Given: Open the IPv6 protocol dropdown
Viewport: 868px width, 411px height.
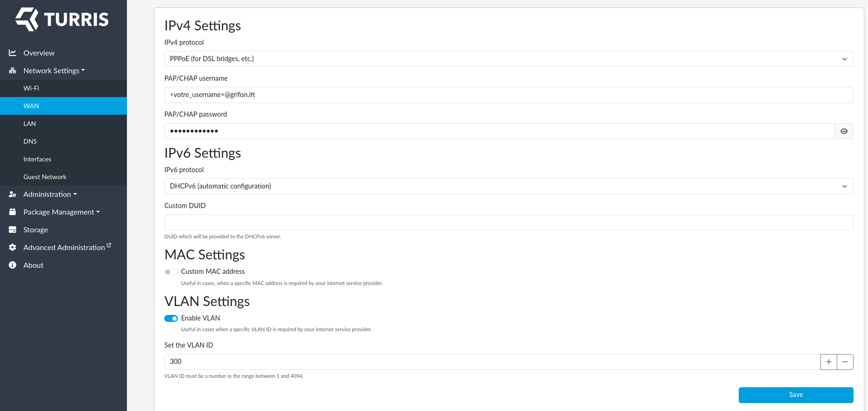Looking at the screenshot, I should click(x=508, y=187).
